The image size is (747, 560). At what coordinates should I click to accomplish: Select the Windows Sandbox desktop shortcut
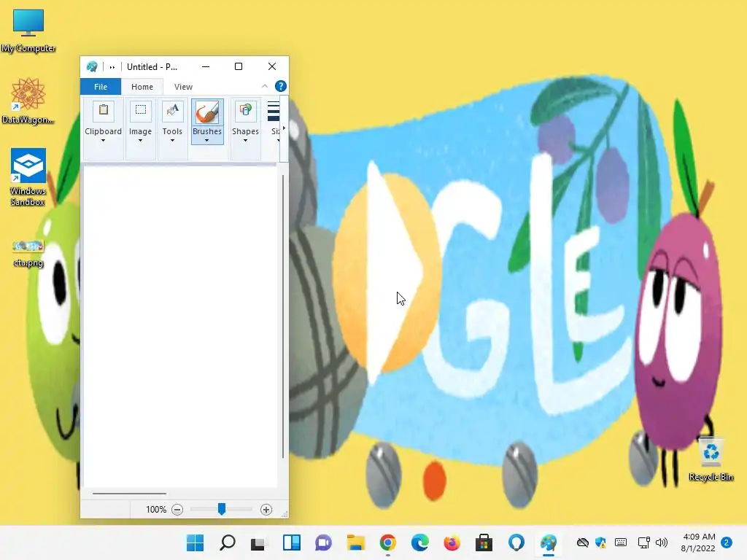[x=28, y=176]
